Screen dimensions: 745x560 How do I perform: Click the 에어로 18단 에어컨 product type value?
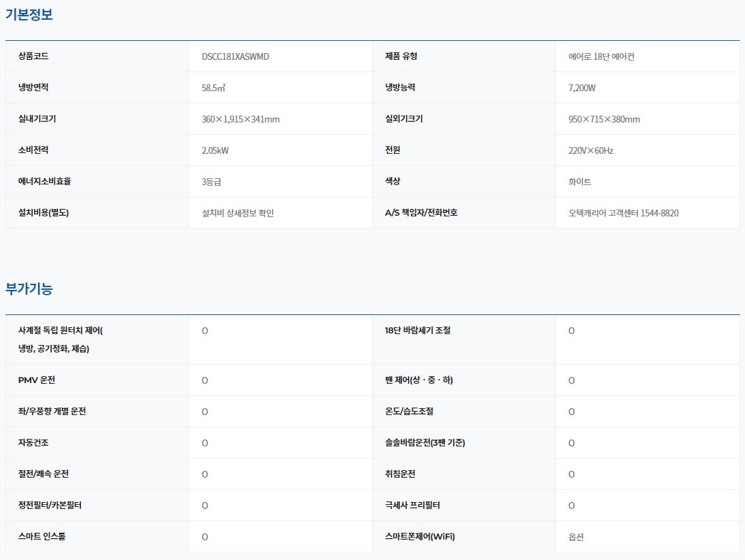601,56
